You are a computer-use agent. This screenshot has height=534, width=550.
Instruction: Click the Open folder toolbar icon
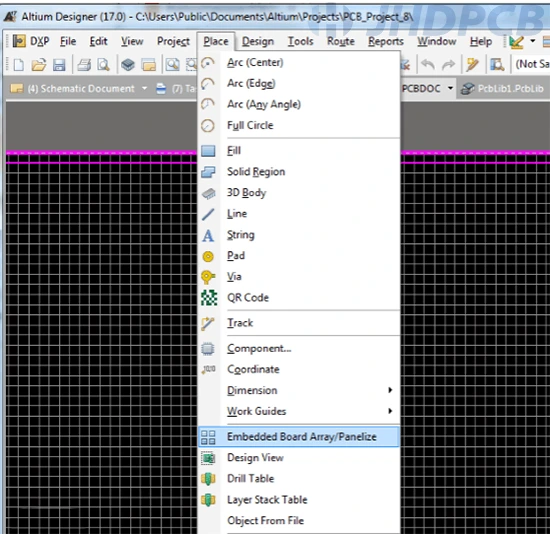tap(39, 65)
